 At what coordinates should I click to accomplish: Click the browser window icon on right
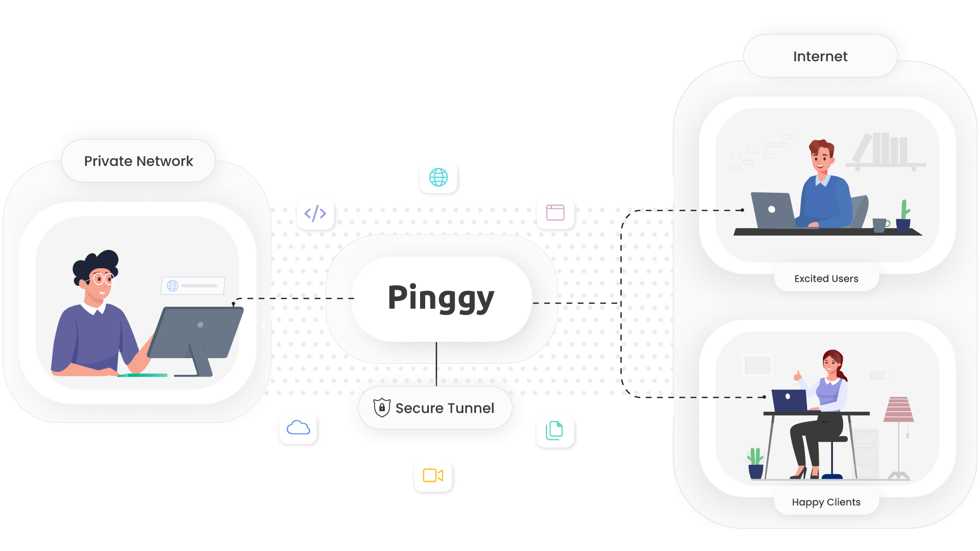(556, 213)
